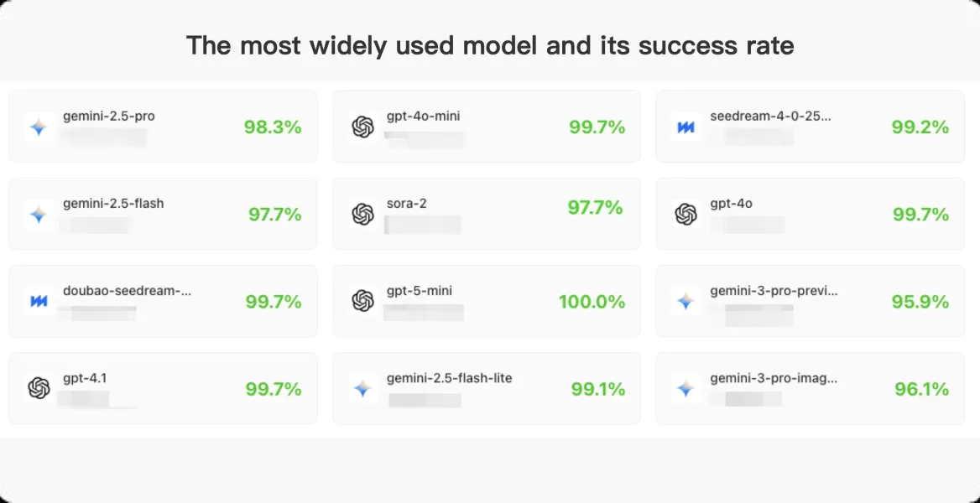Click the OpenAI icon next to sora-2

[362, 214]
